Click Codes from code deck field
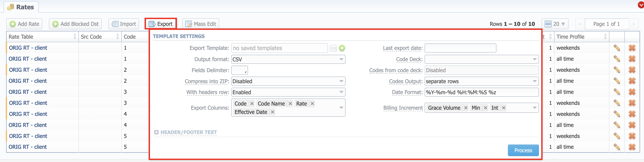This screenshot has height=162, width=644. [x=481, y=70]
